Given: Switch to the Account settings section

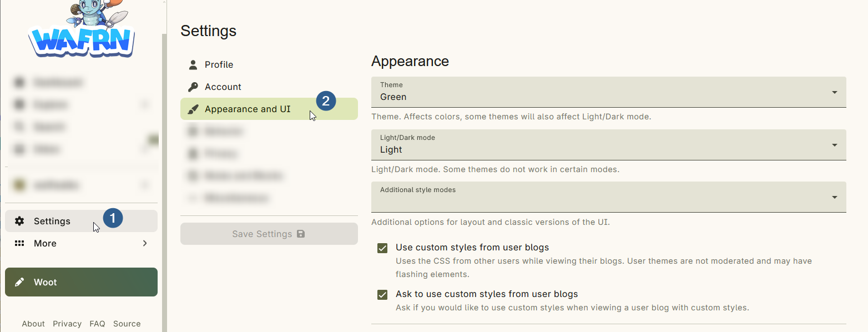Looking at the screenshot, I should pos(224,86).
